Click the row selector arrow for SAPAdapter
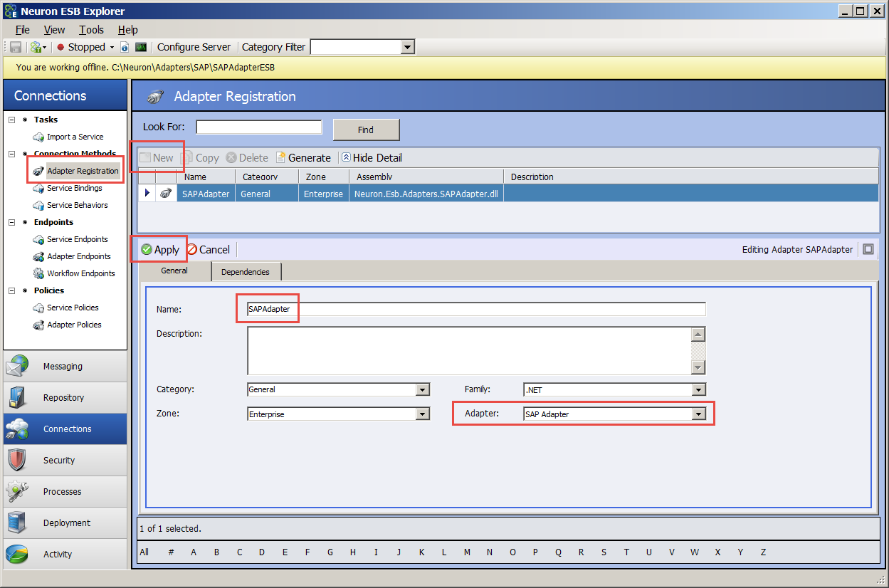Image resolution: width=889 pixels, height=588 pixels. click(147, 193)
